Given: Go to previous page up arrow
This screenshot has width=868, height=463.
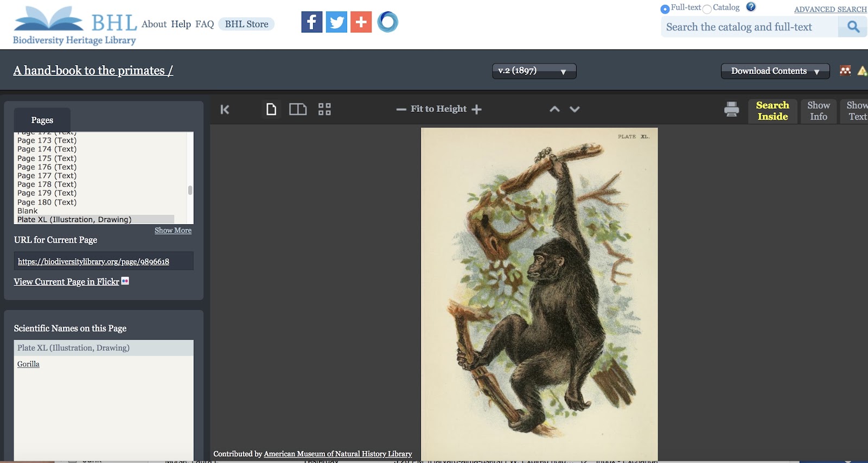Looking at the screenshot, I should click(x=554, y=109).
